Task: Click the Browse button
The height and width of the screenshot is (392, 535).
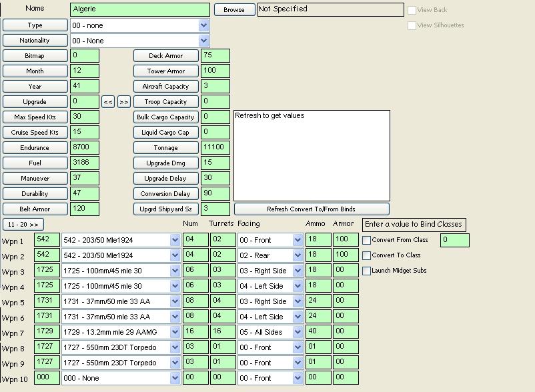Action: pyautogui.click(x=234, y=9)
